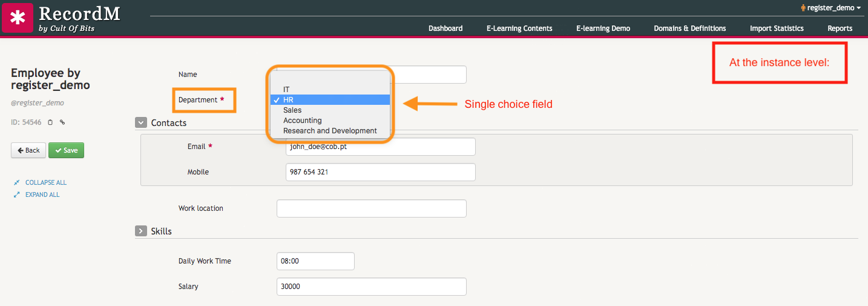Open the Dashboard menu
The width and height of the screenshot is (868, 306).
[446, 28]
